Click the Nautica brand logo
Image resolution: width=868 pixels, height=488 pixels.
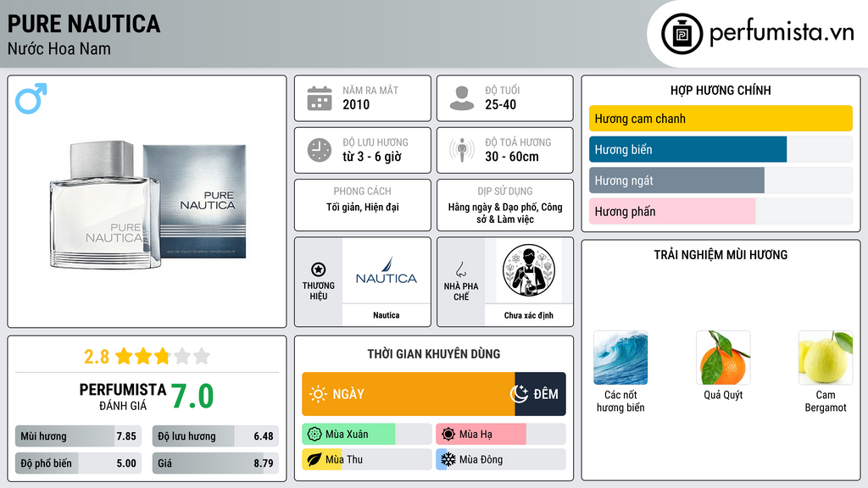point(387,271)
